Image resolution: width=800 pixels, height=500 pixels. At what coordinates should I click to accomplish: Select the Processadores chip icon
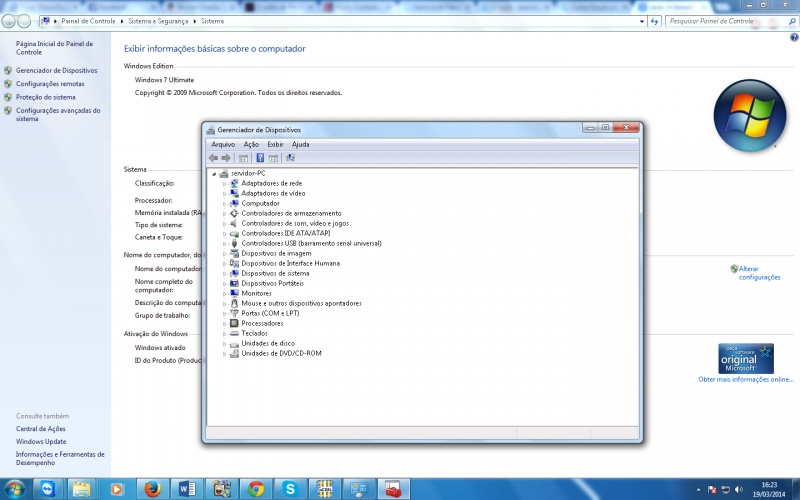pos(234,323)
